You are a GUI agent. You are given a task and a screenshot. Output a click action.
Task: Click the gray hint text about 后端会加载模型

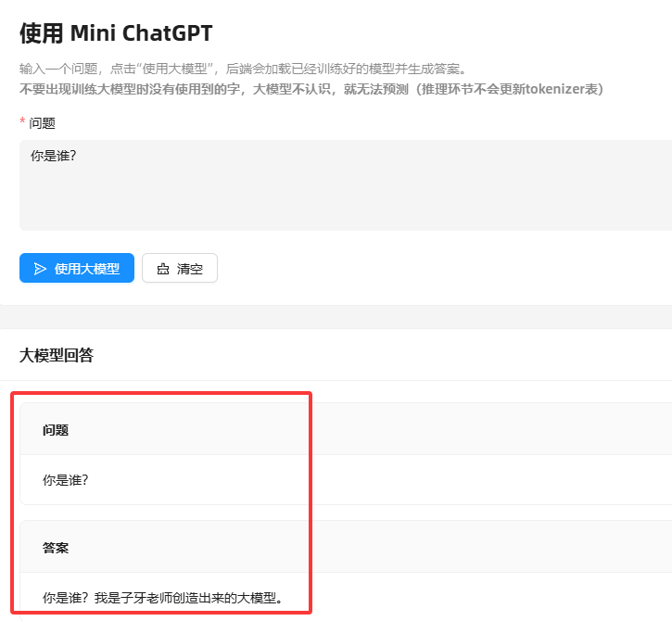click(243, 69)
